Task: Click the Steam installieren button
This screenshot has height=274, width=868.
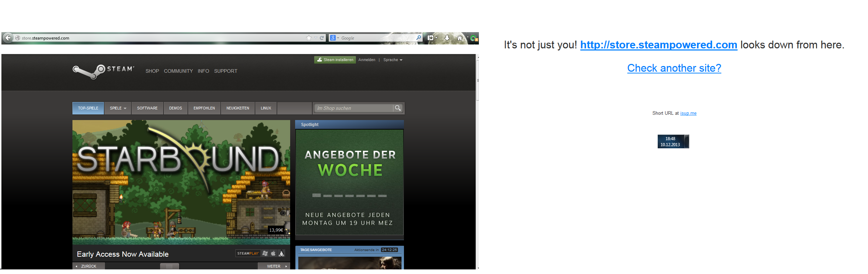Action: tap(335, 60)
